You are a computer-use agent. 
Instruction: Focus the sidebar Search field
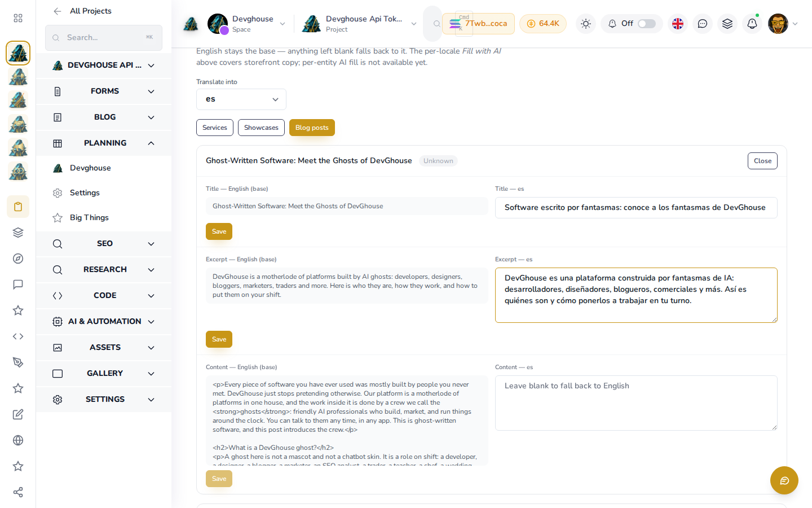point(104,38)
